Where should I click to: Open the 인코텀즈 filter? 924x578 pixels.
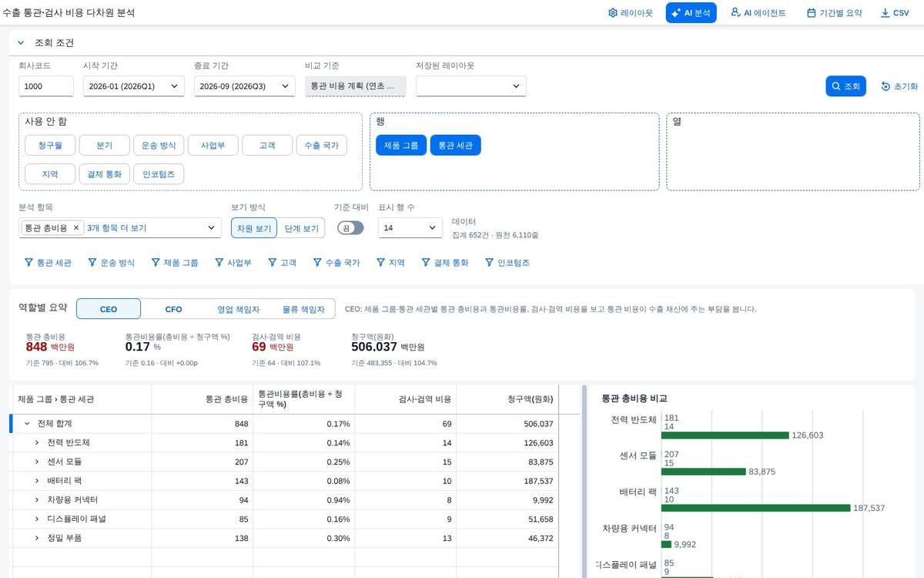(x=507, y=263)
